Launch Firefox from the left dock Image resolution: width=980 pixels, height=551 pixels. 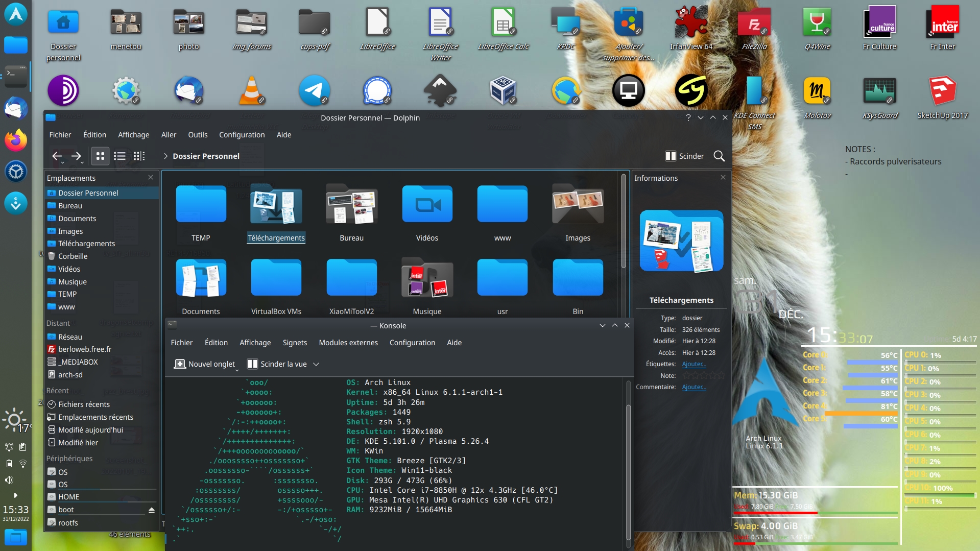16,140
